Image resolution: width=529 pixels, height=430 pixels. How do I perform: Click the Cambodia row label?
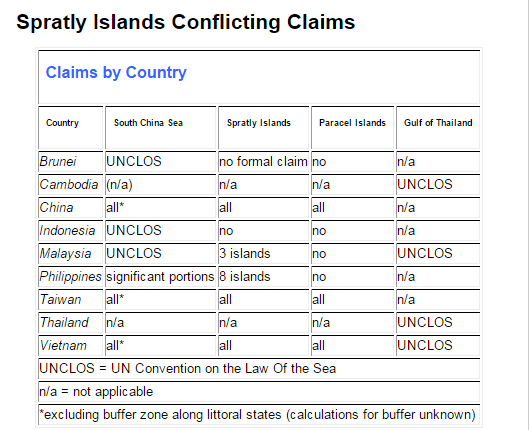(69, 184)
